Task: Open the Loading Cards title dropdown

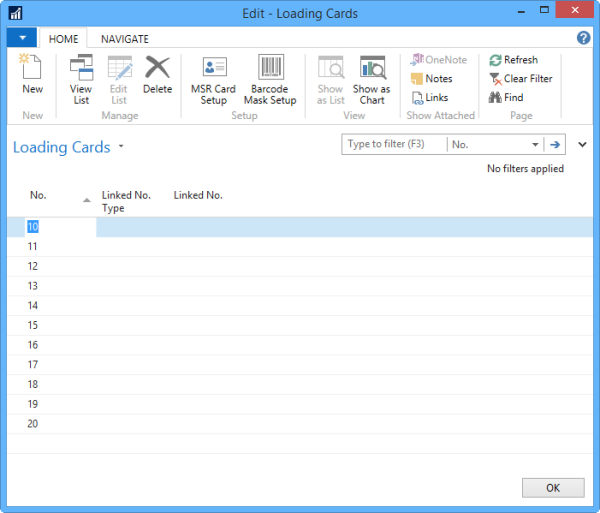Action: click(x=121, y=147)
